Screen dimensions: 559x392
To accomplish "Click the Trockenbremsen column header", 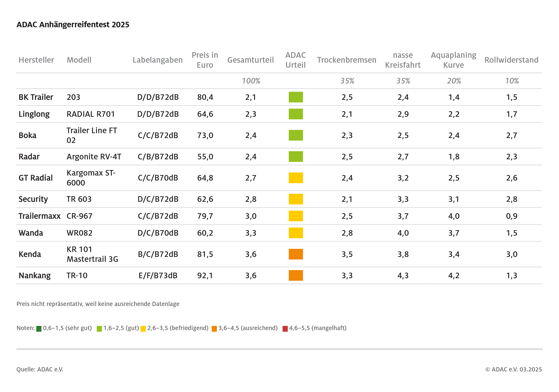I will tap(346, 60).
